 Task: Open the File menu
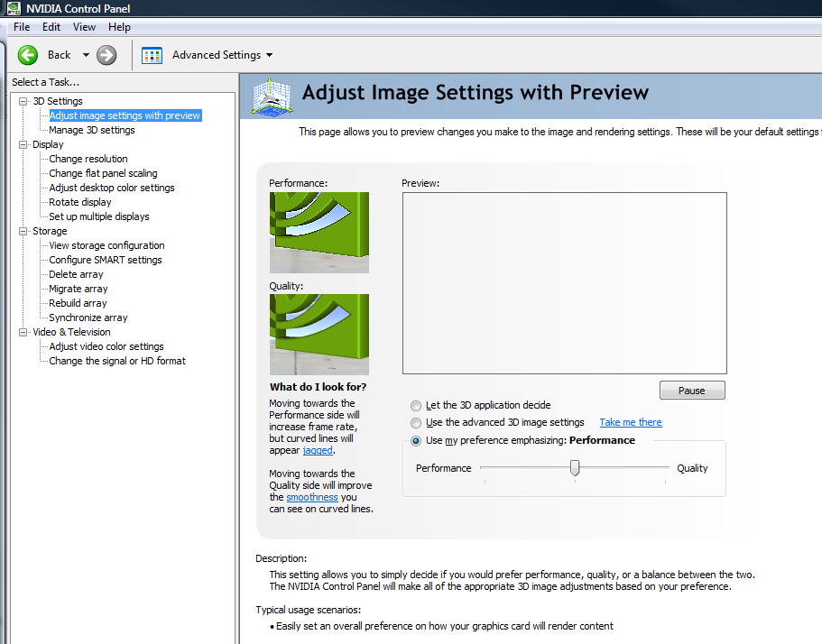pos(22,27)
